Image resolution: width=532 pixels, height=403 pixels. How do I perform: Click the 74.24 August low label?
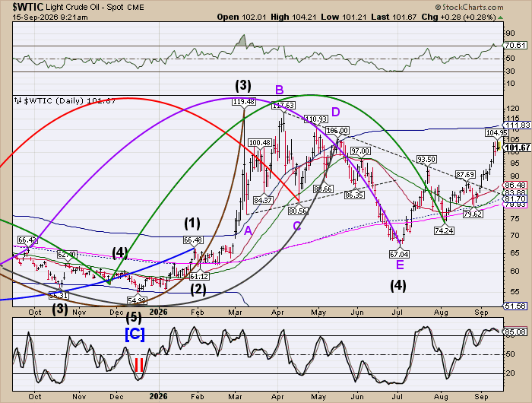pyautogui.click(x=444, y=230)
